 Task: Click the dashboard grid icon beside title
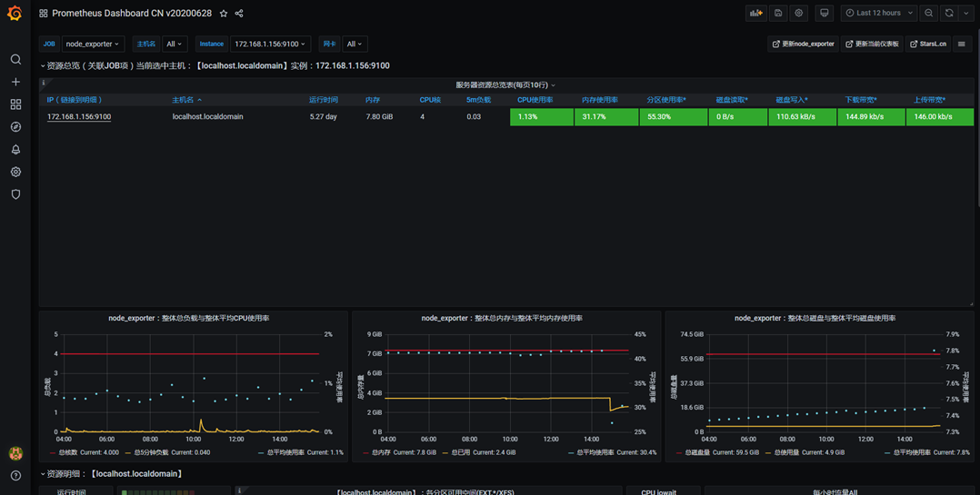click(43, 13)
